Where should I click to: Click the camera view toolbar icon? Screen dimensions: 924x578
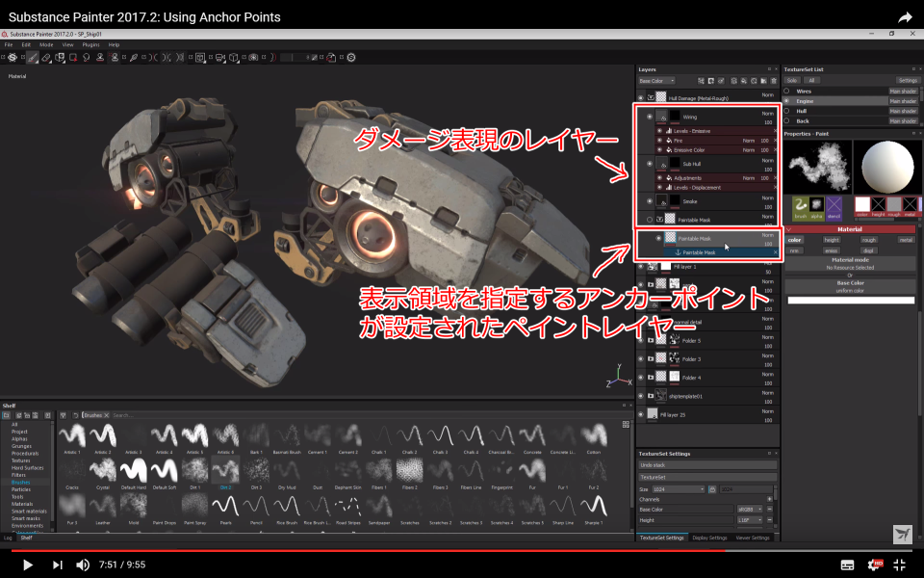click(x=219, y=57)
